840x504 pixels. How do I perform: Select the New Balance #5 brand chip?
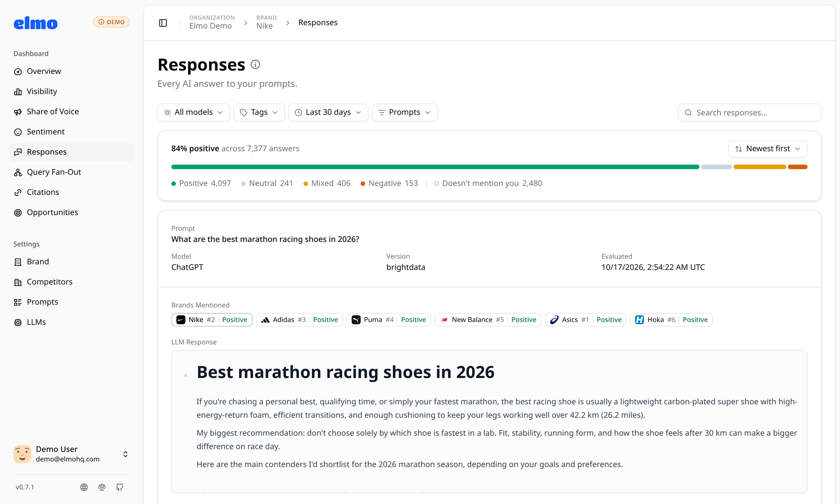coord(488,320)
